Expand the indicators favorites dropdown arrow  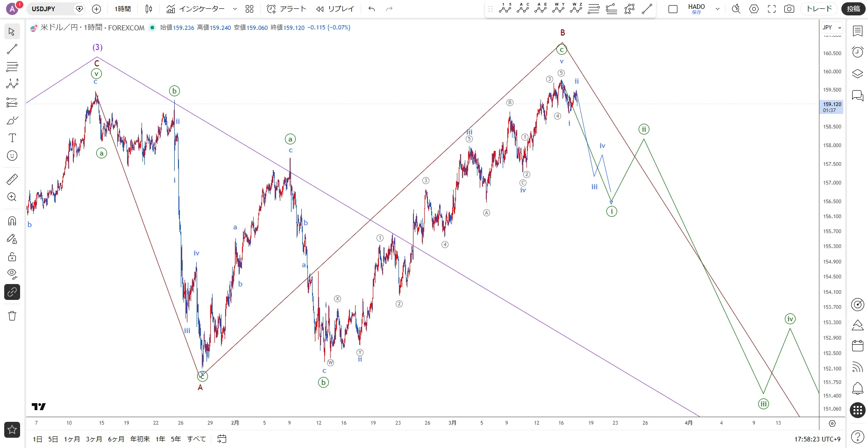click(x=235, y=9)
